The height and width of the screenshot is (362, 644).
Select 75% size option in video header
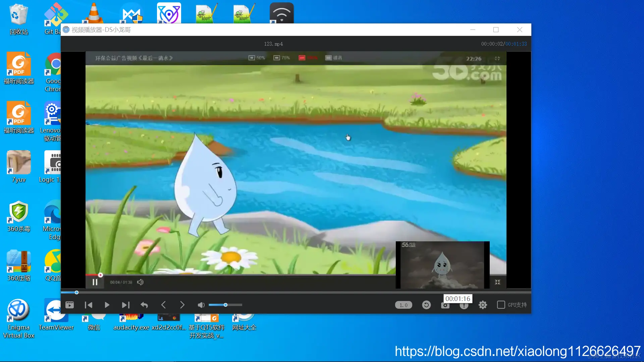[282, 58]
